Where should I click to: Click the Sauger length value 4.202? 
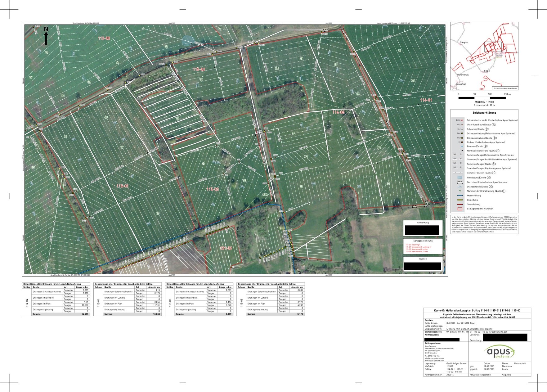coord(299,305)
